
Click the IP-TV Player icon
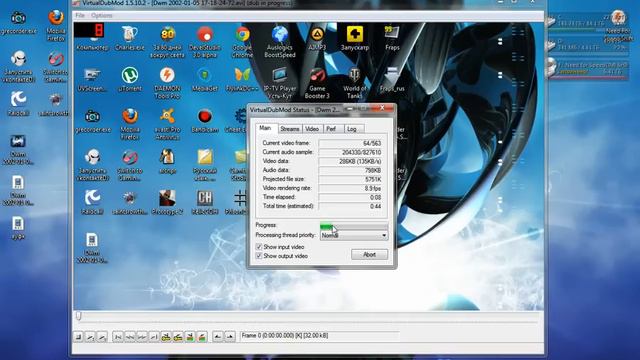pyautogui.click(x=280, y=83)
